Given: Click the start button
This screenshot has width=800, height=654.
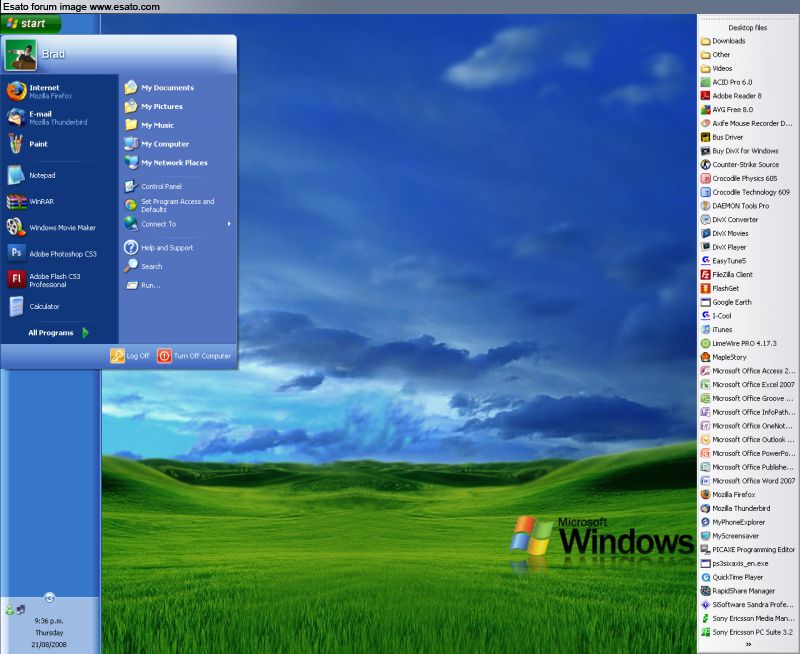Looking at the screenshot, I should tap(30, 23).
